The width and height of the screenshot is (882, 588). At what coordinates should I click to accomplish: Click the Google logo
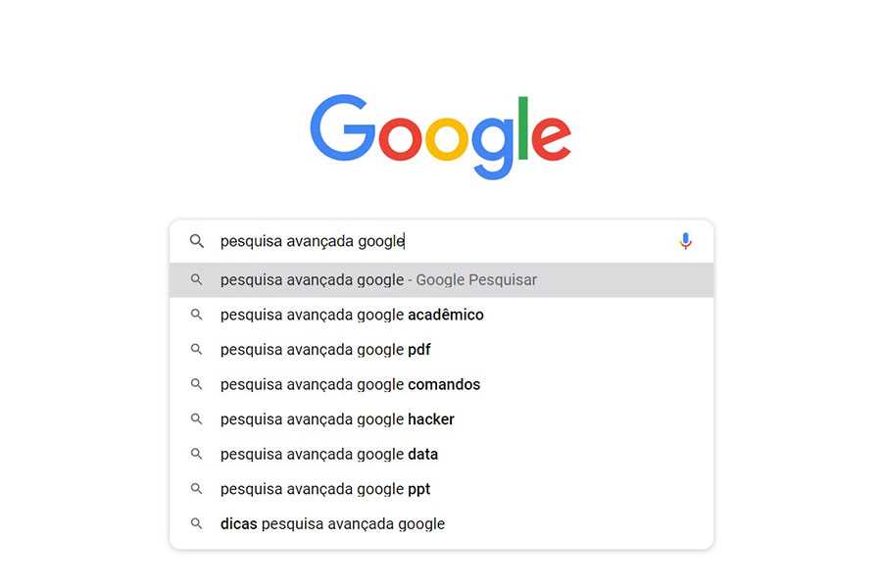(x=440, y=134)
